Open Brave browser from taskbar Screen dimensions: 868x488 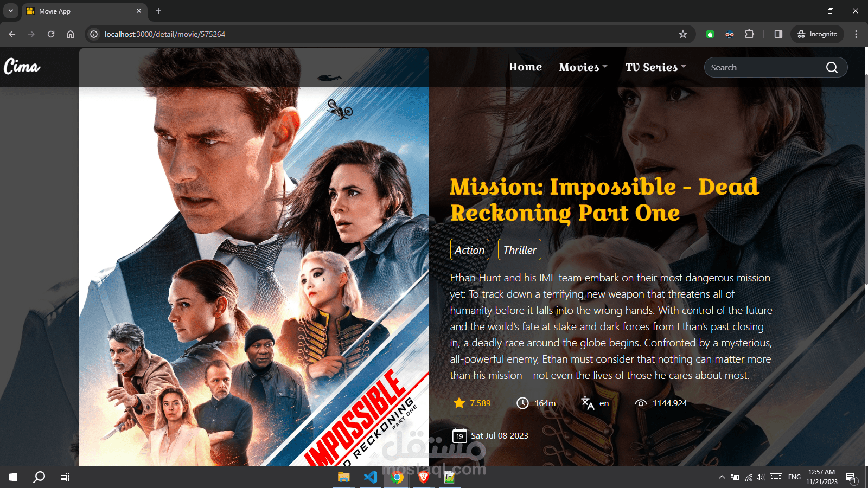pos(424,477)
